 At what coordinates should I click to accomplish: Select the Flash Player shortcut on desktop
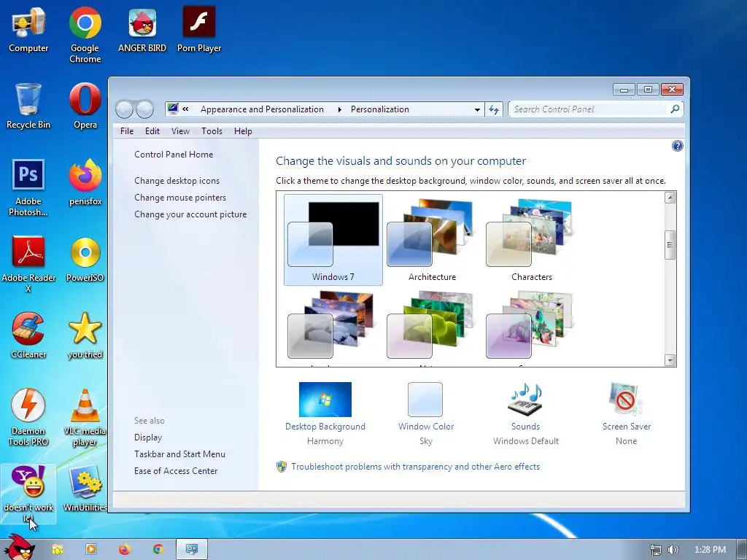[199, 29]
